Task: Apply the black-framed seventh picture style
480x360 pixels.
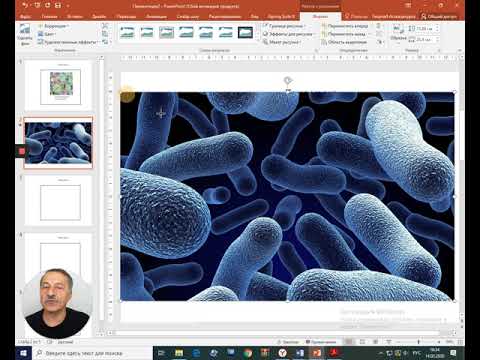Action: pos(245,33)
